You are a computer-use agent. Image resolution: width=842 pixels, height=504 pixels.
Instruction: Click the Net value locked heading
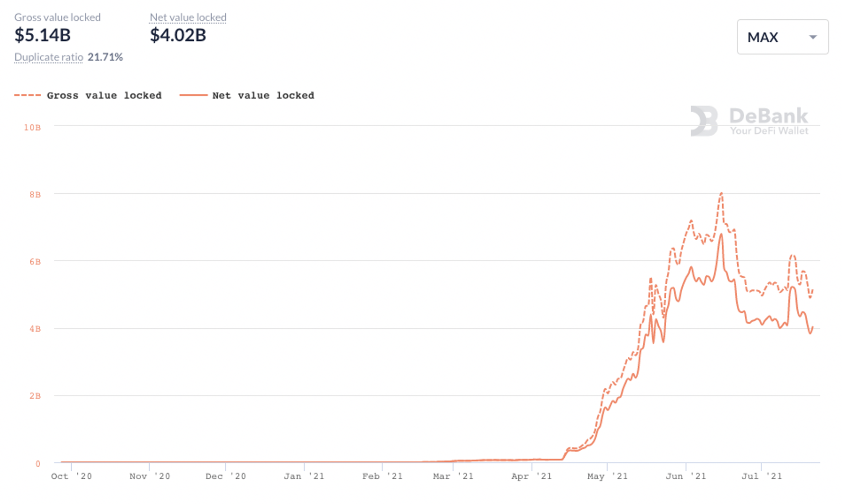(188, 17)
